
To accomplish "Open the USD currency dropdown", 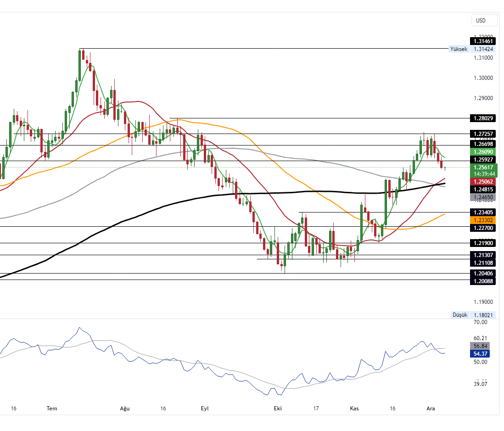I will click(x=484, y=21).
